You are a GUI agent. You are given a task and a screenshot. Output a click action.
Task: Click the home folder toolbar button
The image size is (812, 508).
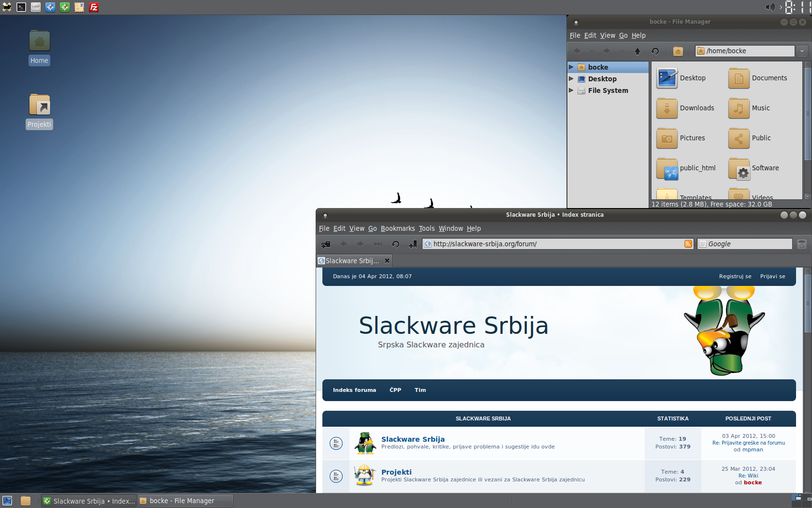pos(678,51)
